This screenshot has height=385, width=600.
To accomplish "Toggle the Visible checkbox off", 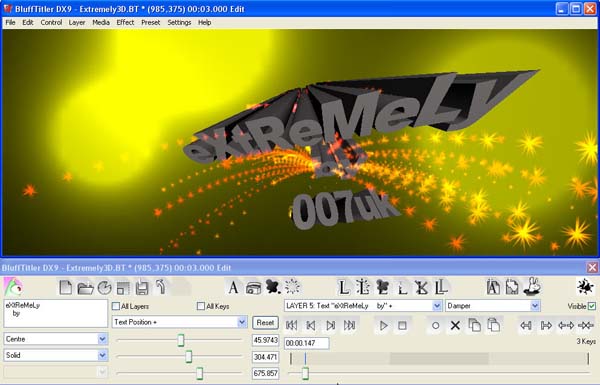I will (x=592, y=306).
